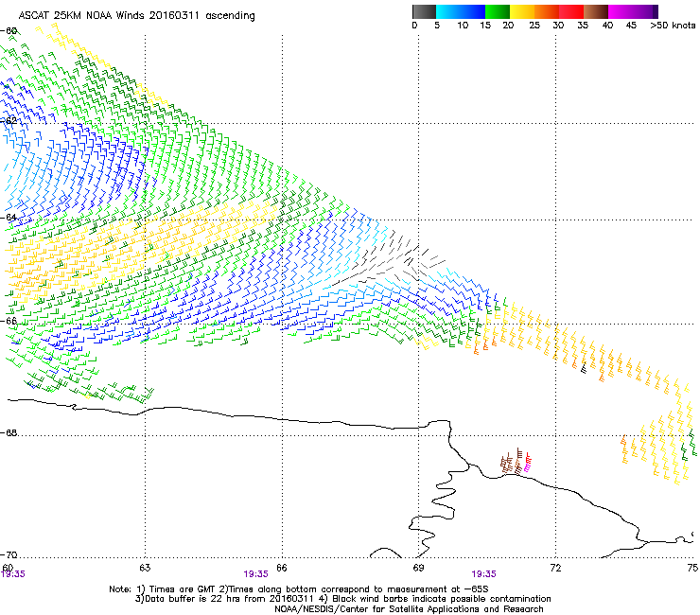
Task: Click the '>50 knots' legend label
Action: pyautogui.click(x=673, y=26)
